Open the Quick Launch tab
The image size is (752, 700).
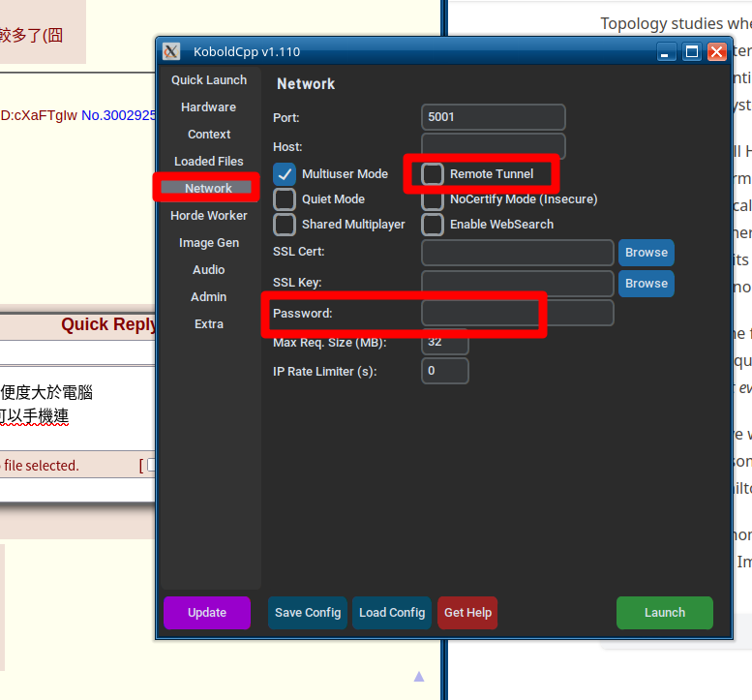[x=209, y=80]
